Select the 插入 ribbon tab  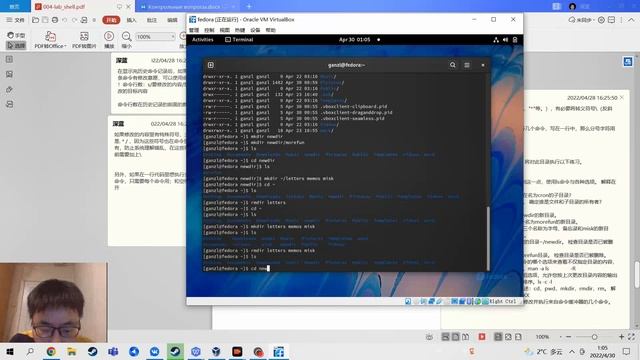click(x=131, y=20)
